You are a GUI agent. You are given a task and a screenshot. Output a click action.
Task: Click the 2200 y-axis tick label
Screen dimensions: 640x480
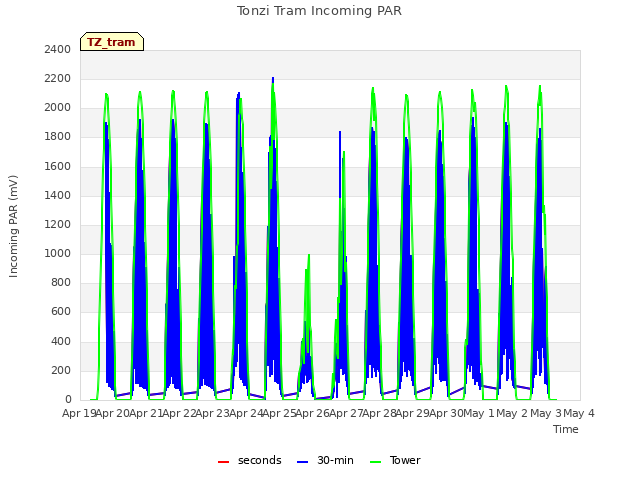coord(58,78)
